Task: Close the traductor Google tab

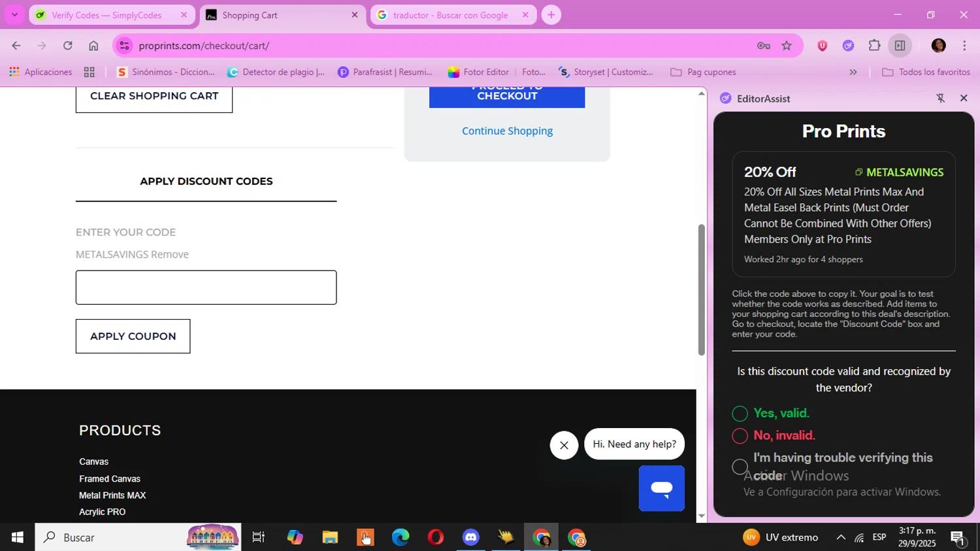Action: (525, 15)
